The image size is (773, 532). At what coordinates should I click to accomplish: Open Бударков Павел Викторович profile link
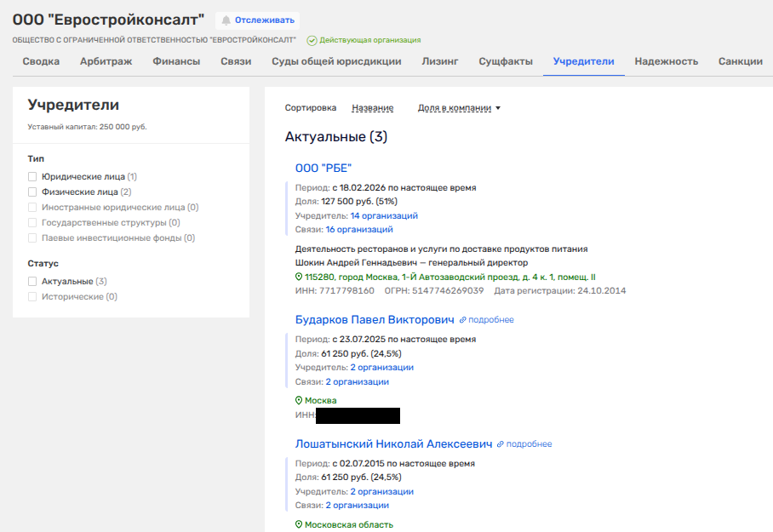tap(375, 320)
